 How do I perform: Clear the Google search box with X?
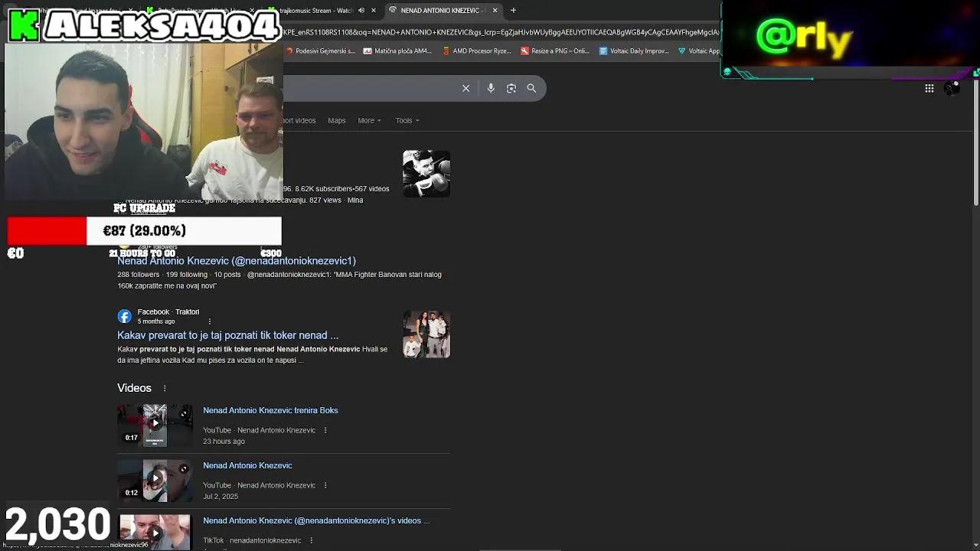coord(465,88)
